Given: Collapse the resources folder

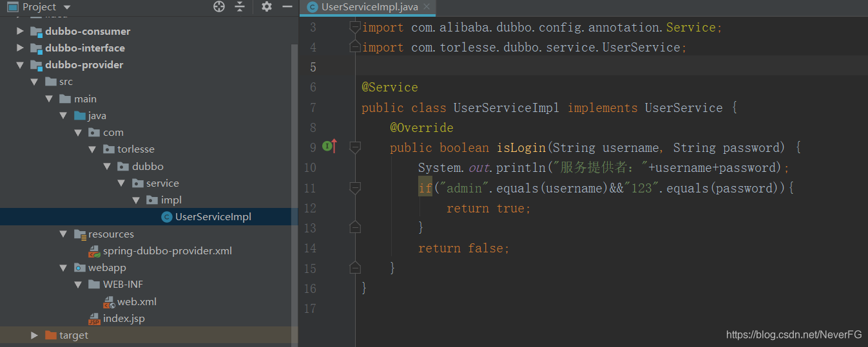Looking at the screenshot, I should [x=63, y=234].
